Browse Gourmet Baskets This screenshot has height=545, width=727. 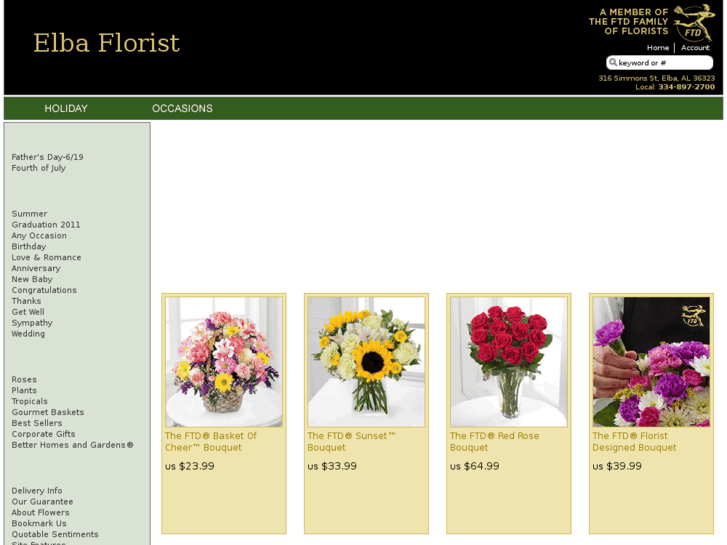pos(48,412)
